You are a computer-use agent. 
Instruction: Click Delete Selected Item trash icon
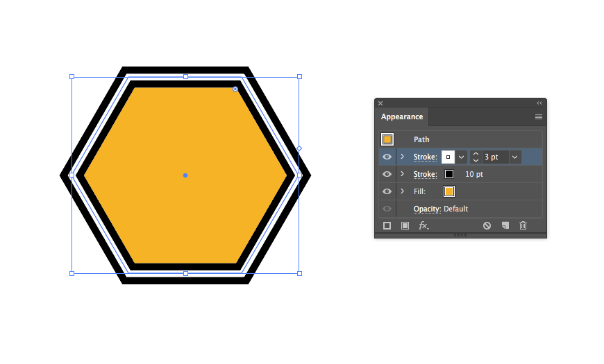(523, 226)
